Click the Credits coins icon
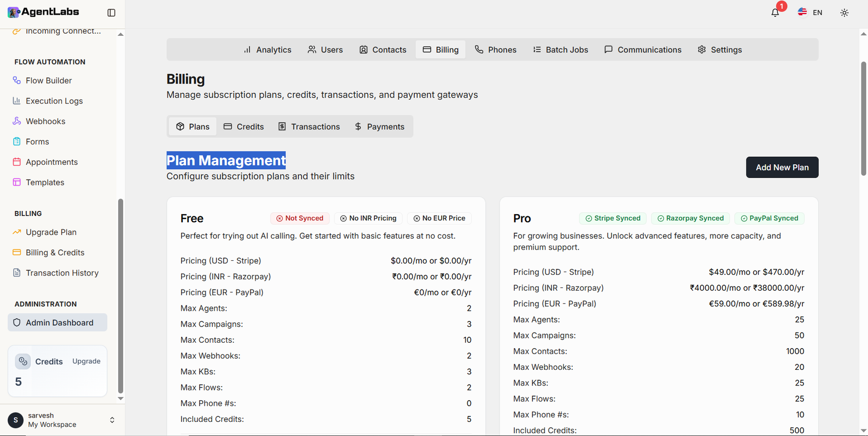 click(23, 361)
